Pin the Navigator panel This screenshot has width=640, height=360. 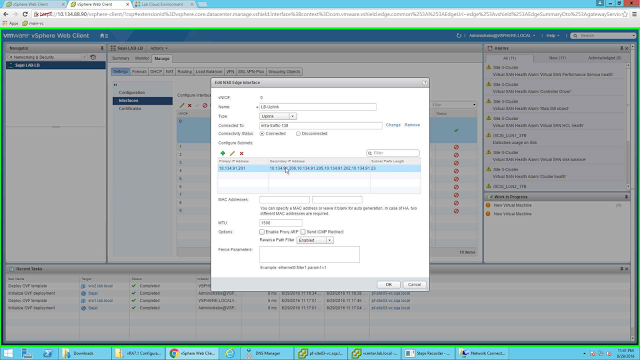[x=102, y=48]
